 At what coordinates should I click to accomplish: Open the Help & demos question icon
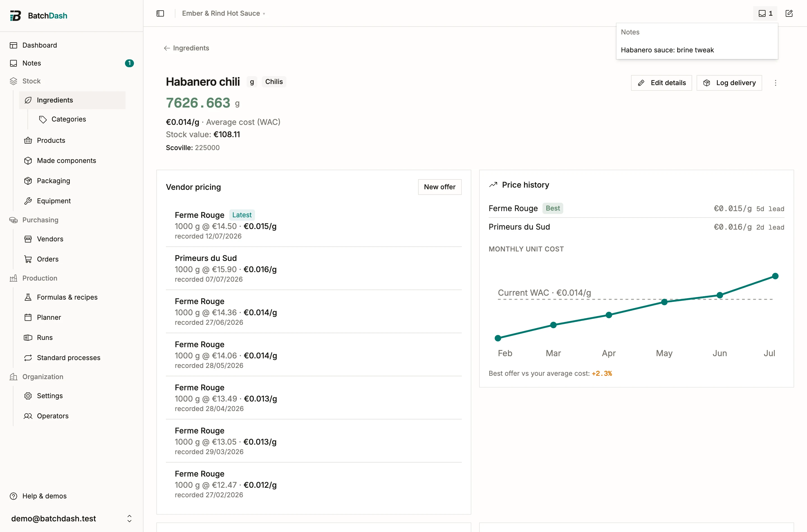click(13, 496)
